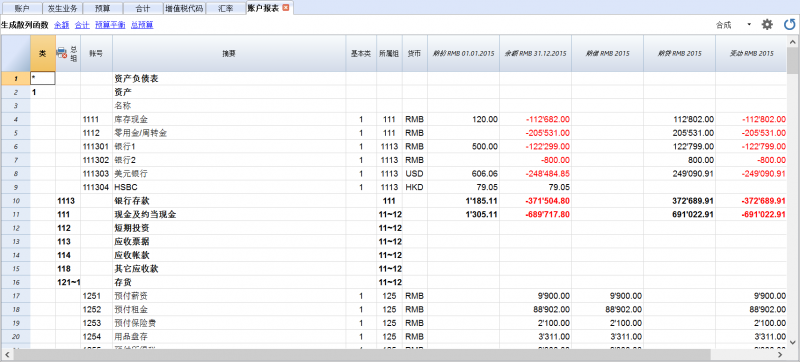The width and height of the screenshot is (800, 362).
Task: Select the 资产负债表 cell
Action: pos(229,79)
